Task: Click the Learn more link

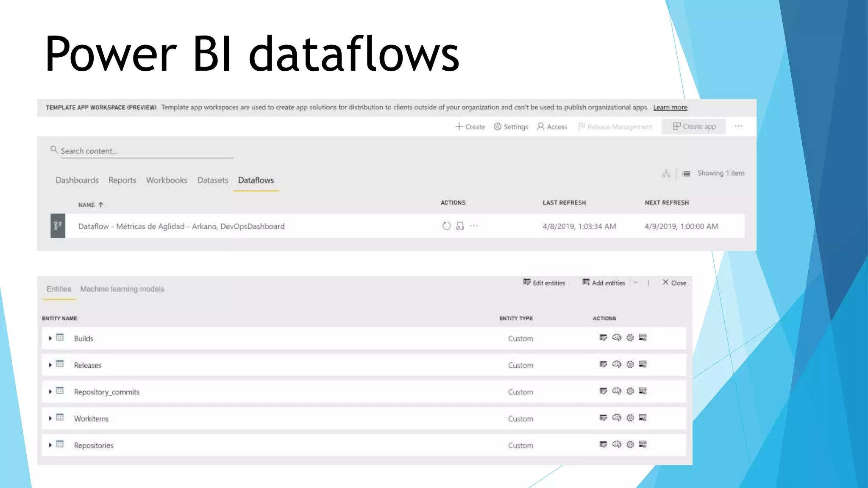Action: [670, 107]
